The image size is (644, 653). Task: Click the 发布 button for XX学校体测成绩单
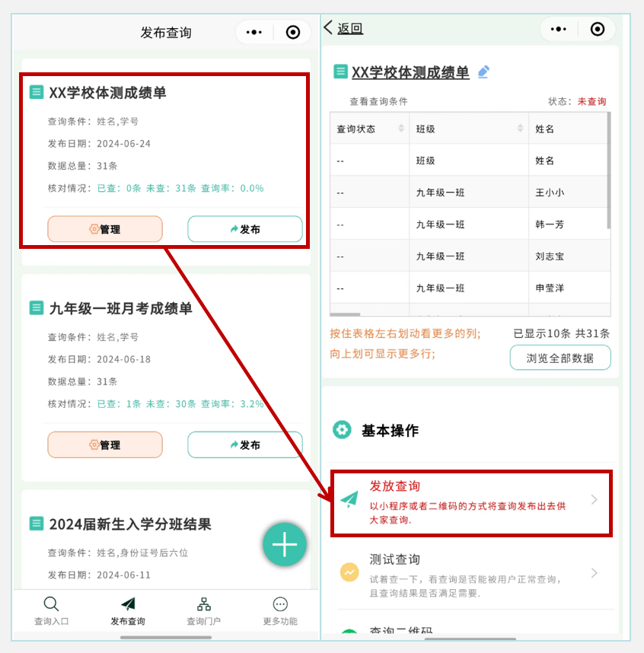pos(245,229)
